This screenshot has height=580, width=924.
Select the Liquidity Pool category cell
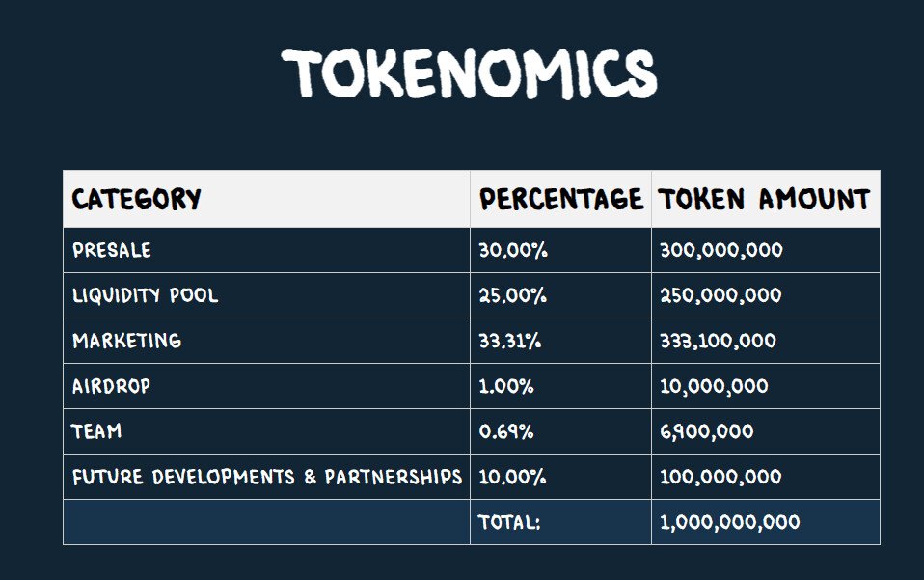(146, 295)
